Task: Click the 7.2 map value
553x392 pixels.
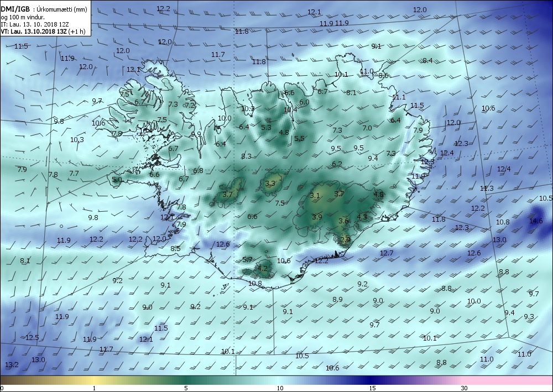Action: [190, 105]
